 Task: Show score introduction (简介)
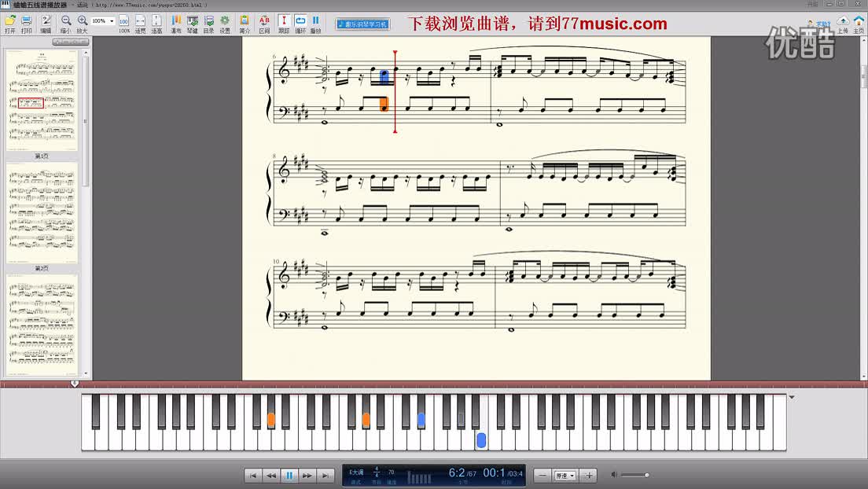click(244, 24)
